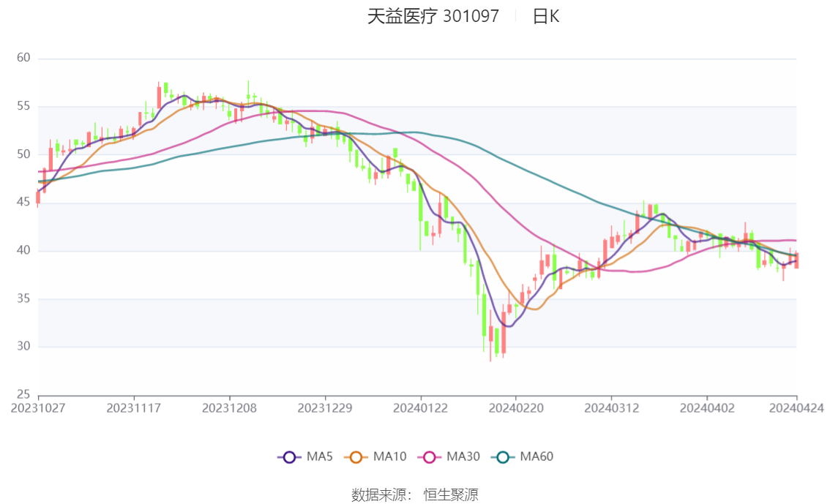Screen dimensions: 830x504
Task: Click the chart title 天益医疗 301097
Action: (433, 16)
